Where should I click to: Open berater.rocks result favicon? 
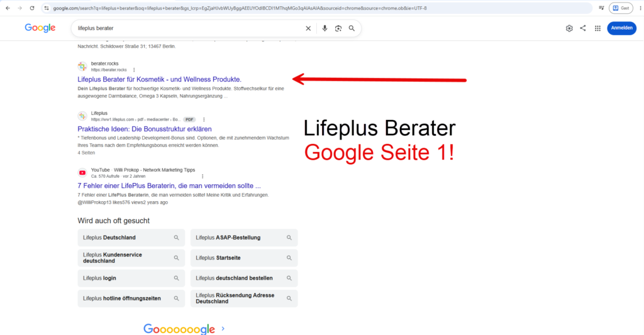coord(82,67)
